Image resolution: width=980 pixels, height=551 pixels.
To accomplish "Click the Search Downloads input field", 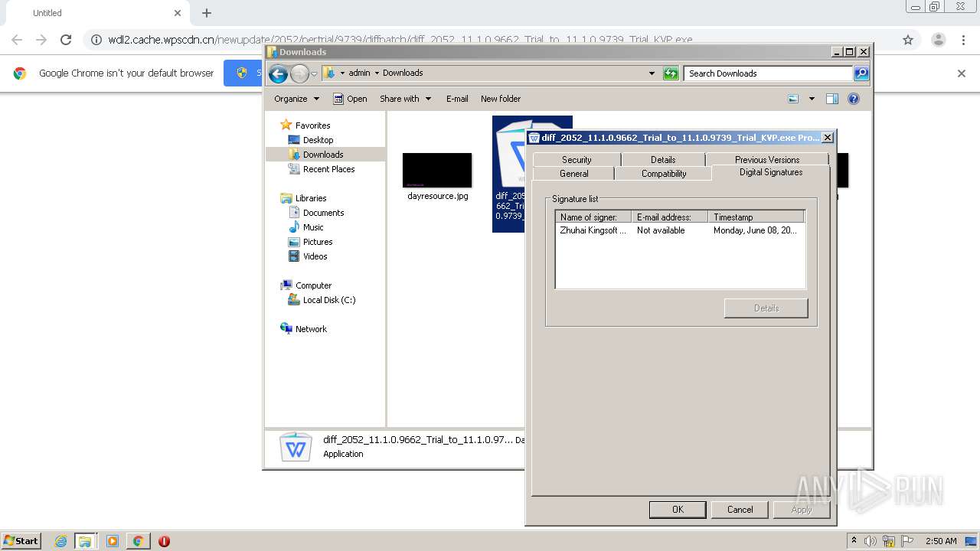I will (768, 73).
